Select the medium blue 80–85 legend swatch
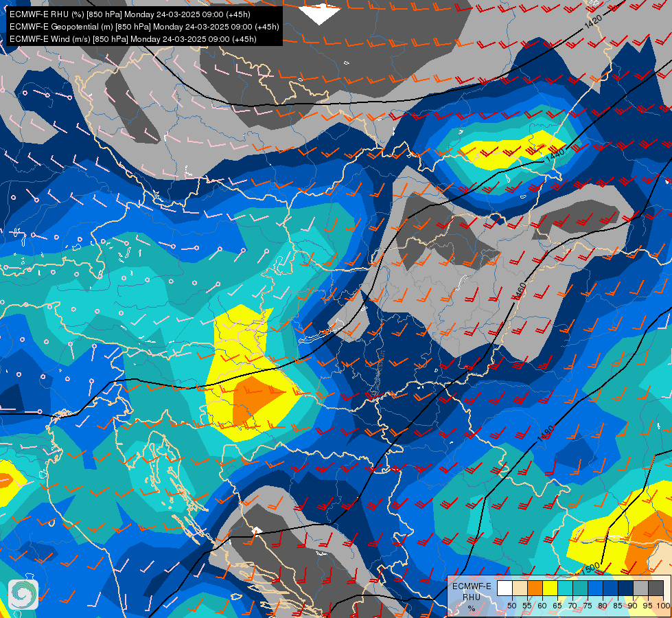672x618 pixels. click(611, 588)
